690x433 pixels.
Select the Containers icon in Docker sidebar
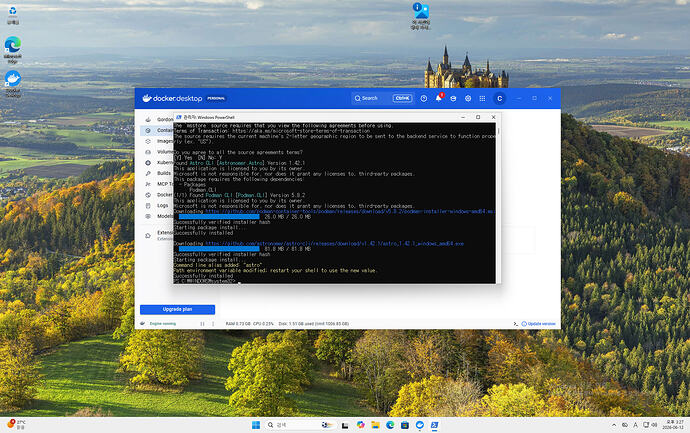click(148, 130)
